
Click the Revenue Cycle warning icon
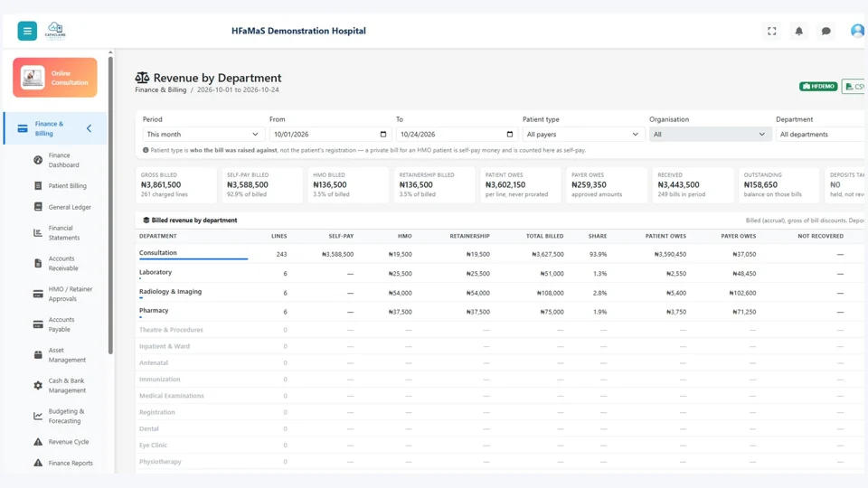point(38,442)
